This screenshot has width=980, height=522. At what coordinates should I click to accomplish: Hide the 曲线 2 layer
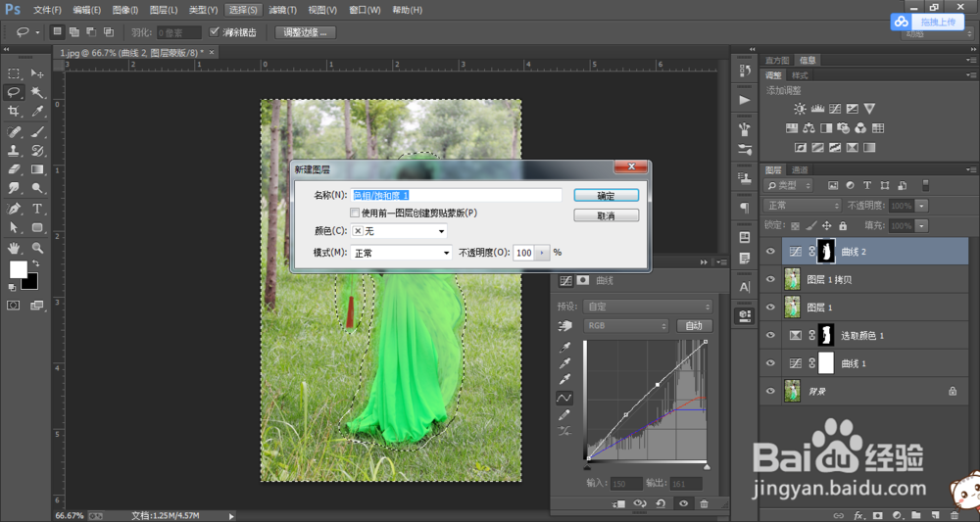tap(770, 252)
